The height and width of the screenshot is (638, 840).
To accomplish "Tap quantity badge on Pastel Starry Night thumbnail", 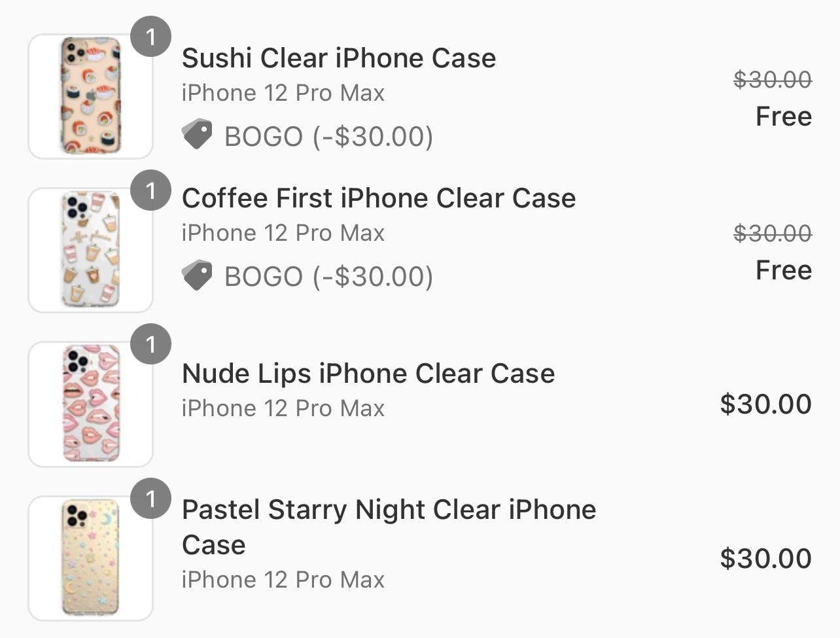I will [x=150, y=499].
